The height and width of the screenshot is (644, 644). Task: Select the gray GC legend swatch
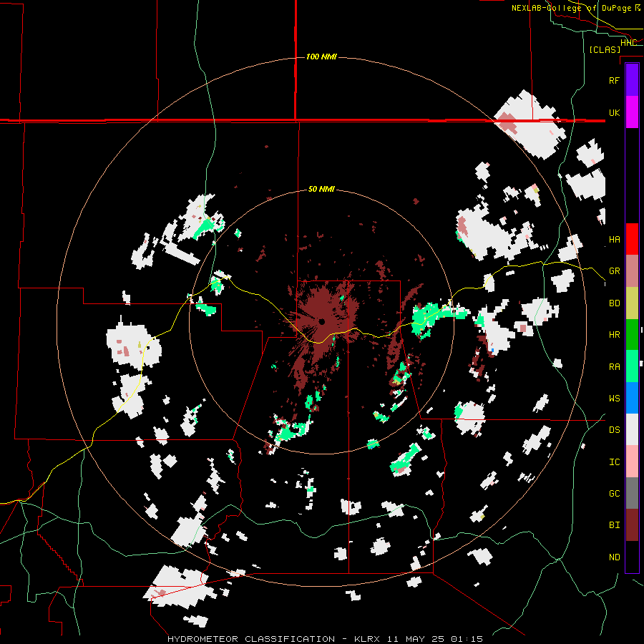tap(632, 493)
